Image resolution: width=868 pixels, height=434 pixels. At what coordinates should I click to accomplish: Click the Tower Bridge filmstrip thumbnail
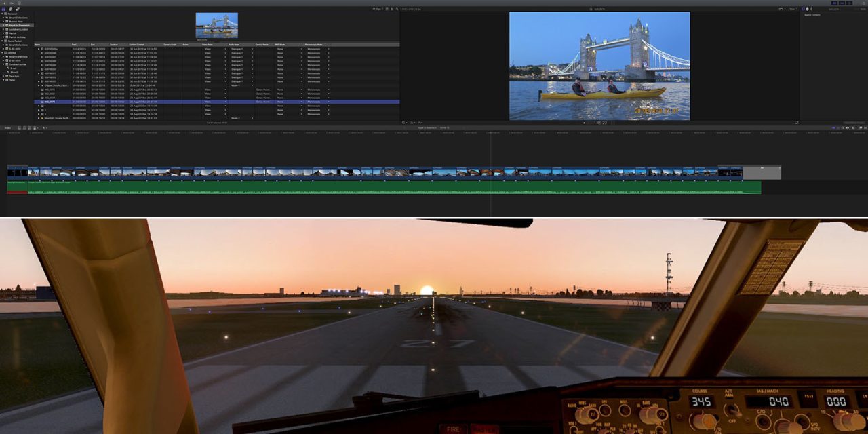(x=216, y=25)
